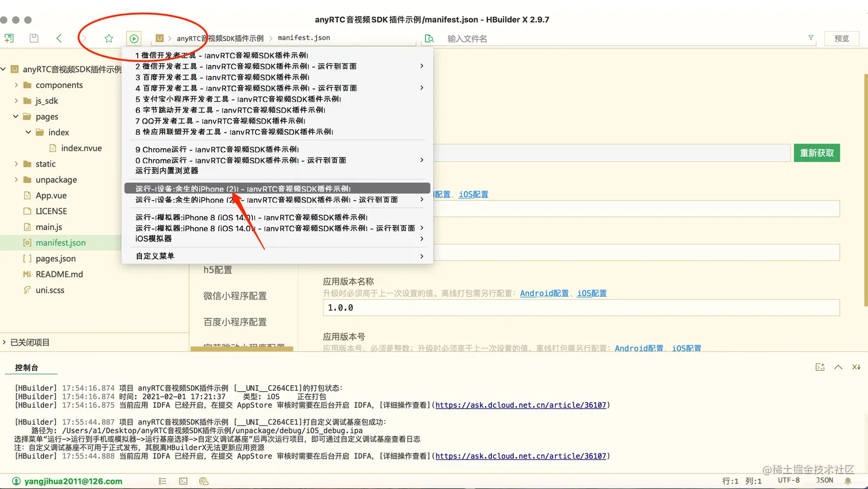The width and height of the screenshot is (868, 489).
Task: Click the main.js file icon
Action: pyautogui.click(x=27, y=227)
